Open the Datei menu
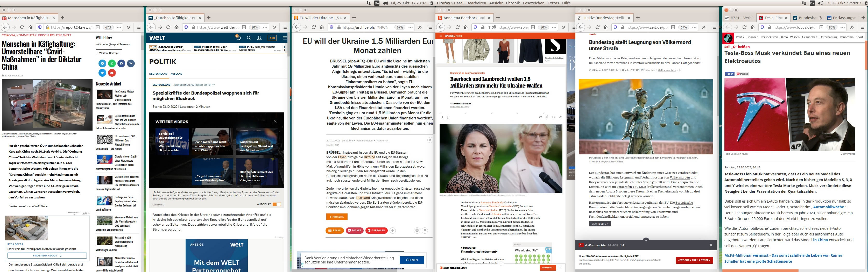868x272 pixels. coord(458,3)
